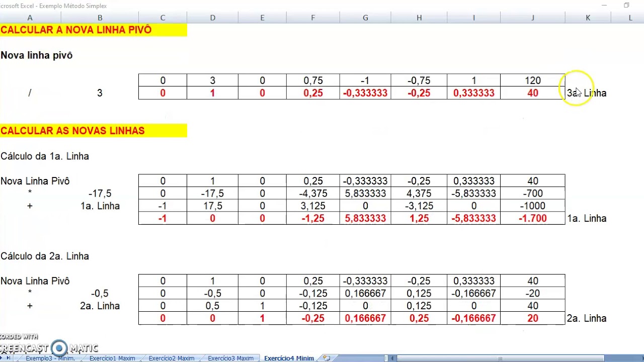
Task: Select the red cell -0,166667 in last row
Action: coord(473,318)
